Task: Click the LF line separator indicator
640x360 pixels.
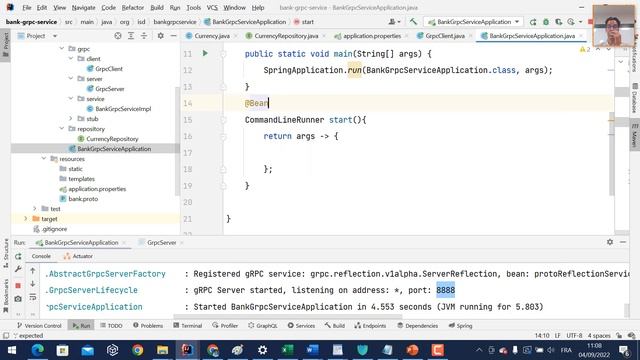Action: click(x=558, y=336)
